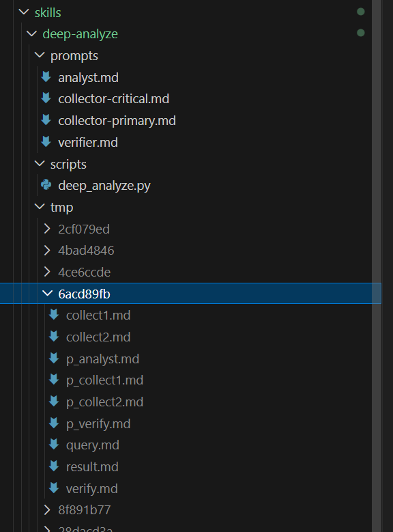Open p_verify.md in the tree
Image resolution: width=393 pixels, height=532 pixels.
[98, 424]
